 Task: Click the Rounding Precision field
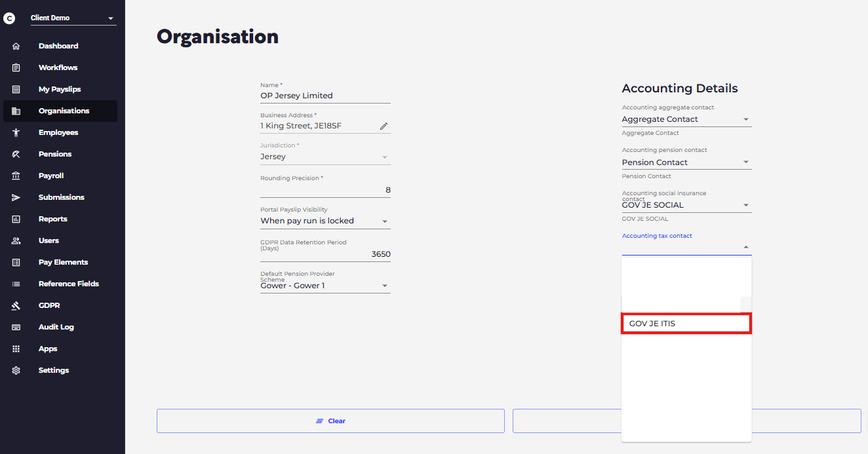pyautogui.click(x=325, y=190)
